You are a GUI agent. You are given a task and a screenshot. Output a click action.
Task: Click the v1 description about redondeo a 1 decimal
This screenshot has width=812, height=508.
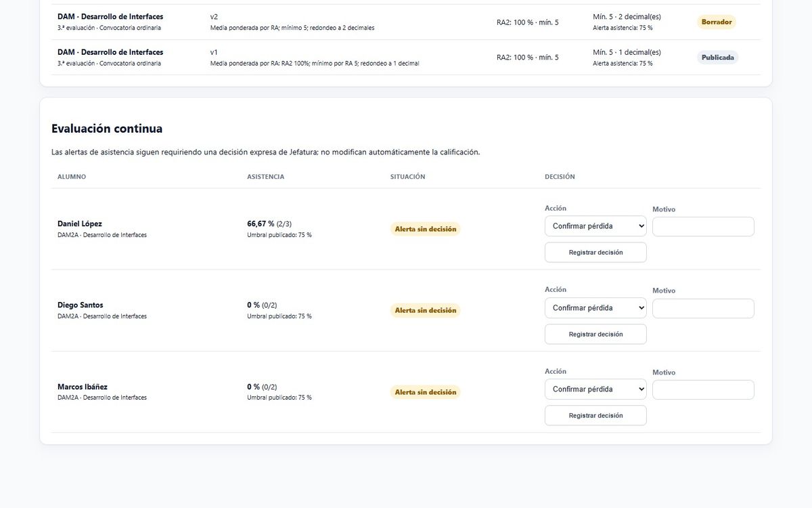pyautogui.click(x=315, y=64)
